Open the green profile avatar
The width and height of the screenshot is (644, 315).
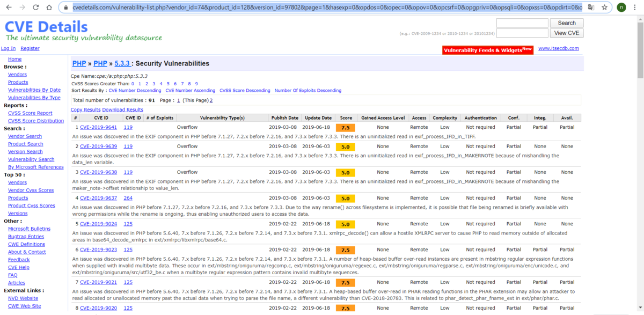coord(621,8)
